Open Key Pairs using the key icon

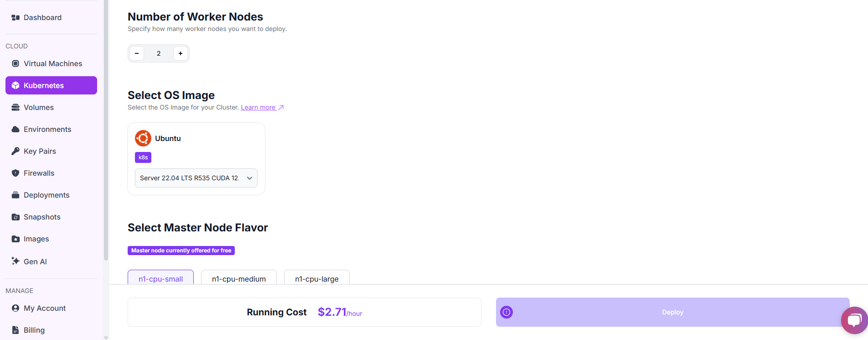(x=15, y=151)
